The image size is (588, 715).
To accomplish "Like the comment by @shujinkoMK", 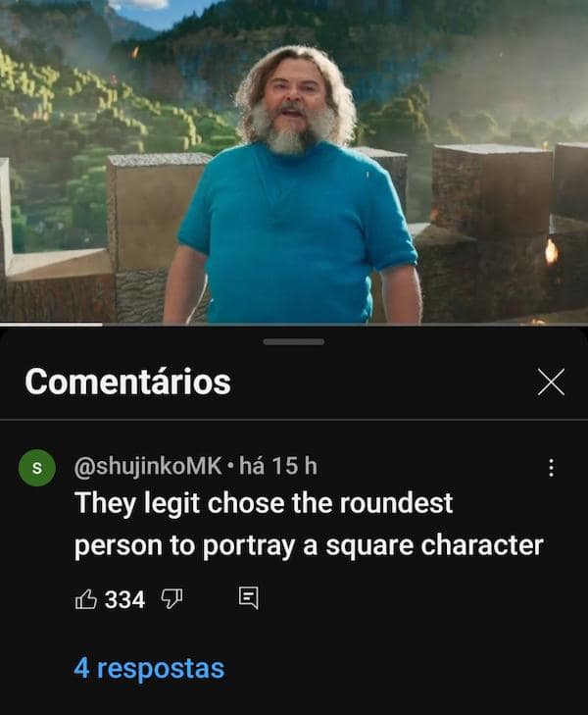I will click(x=85, y=598).
